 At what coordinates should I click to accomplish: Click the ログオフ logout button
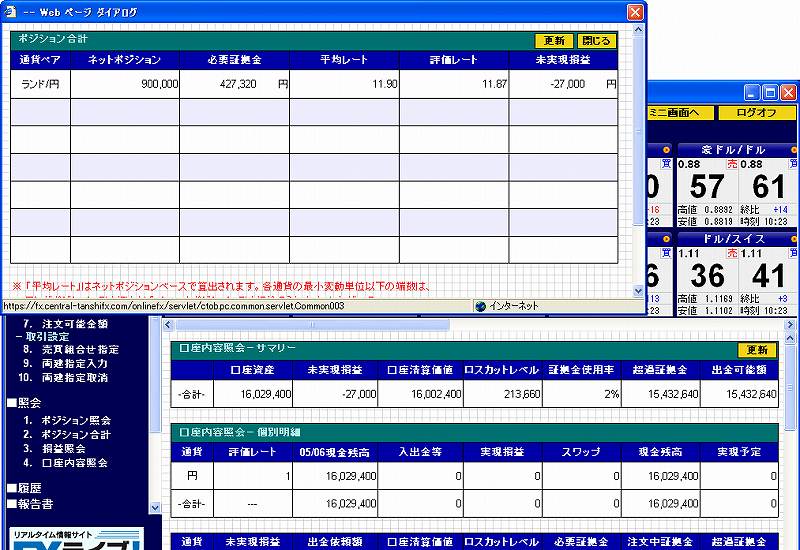click(757, 113)
